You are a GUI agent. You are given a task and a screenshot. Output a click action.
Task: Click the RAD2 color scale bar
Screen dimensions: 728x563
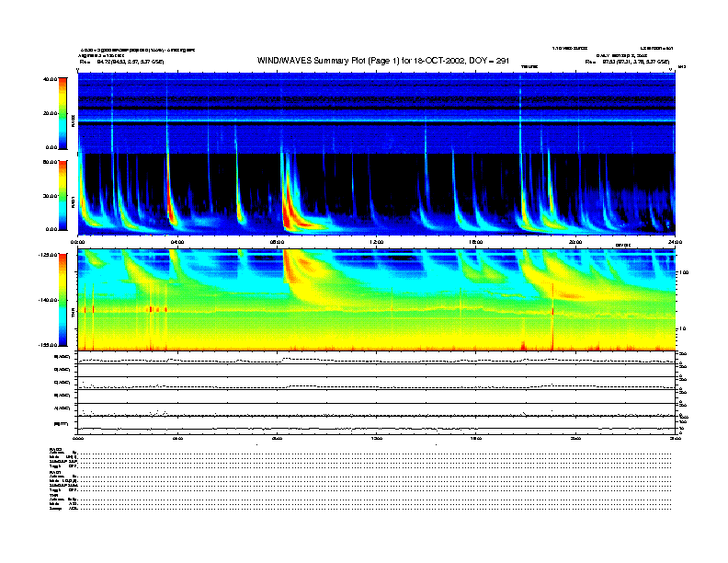[x=63, y=113]
